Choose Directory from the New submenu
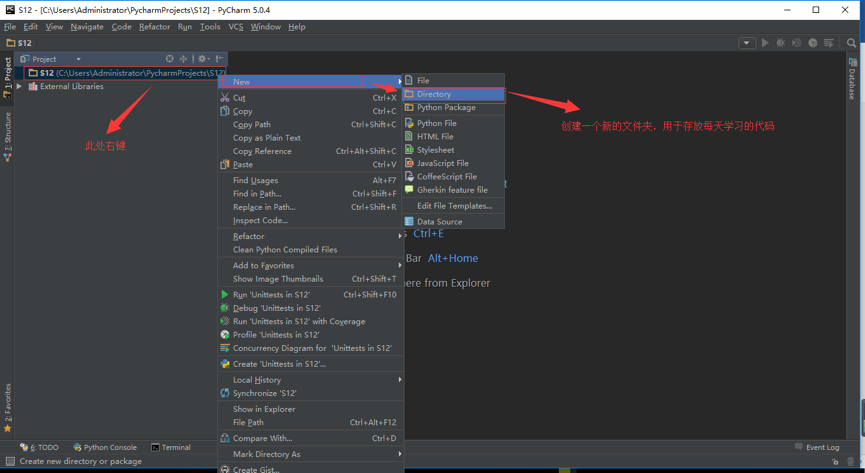Screen dimensions: 865x473 (453, 94)
